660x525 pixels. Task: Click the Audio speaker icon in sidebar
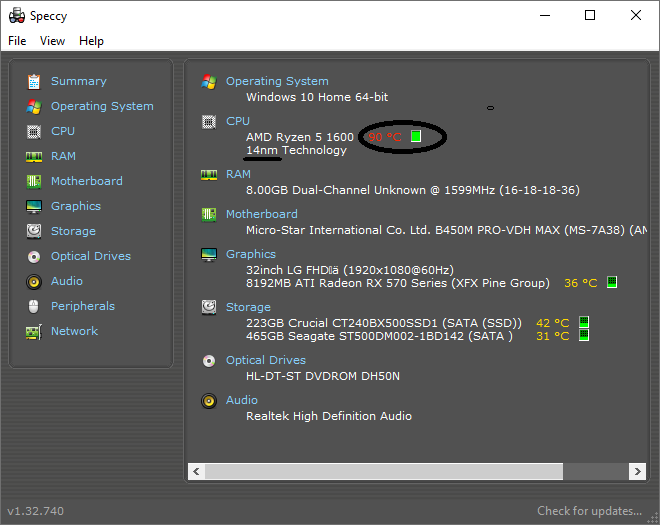coord(34,282)
